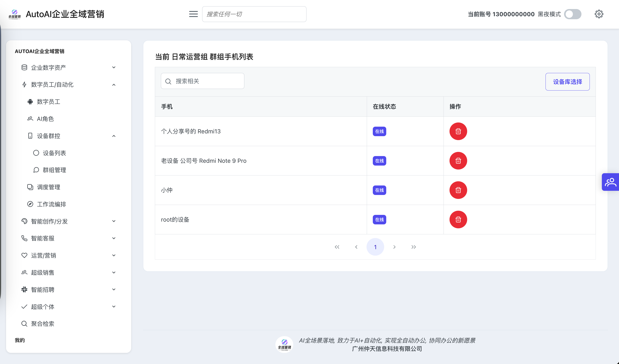Click the heart icon beside 运营/营销
Screen dimensions: 619x364
(24, 255)
